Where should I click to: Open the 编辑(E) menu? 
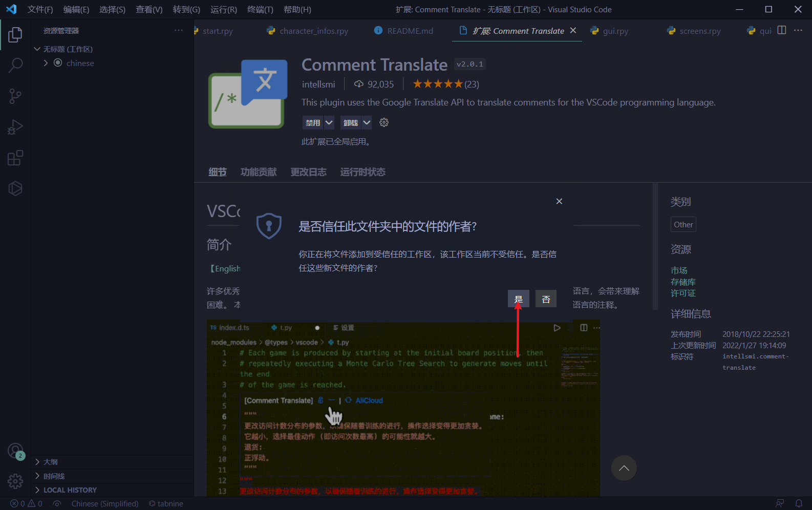coord(76,9)
